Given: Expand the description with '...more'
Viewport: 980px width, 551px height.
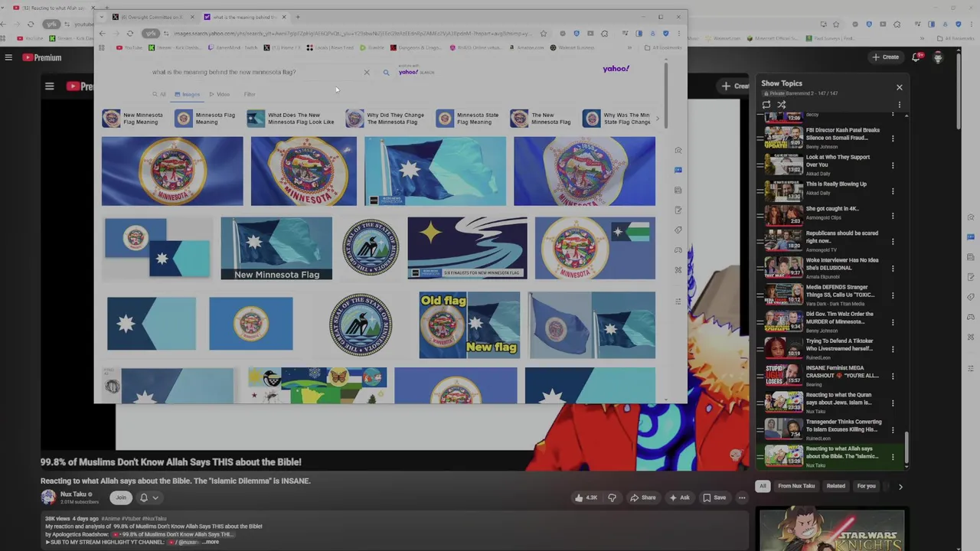Looking at the screenshot, I should [212, 542].
